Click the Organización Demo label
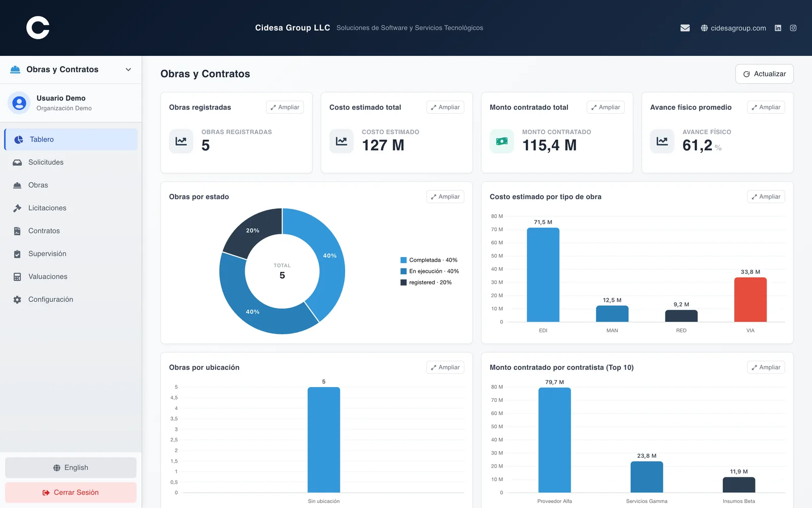Screen dimensions: 812x508 (x=64, y=108)
